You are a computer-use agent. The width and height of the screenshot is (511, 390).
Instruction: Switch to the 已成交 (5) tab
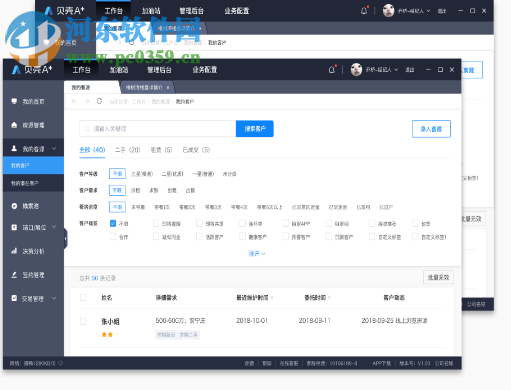(x=196, y=150)
